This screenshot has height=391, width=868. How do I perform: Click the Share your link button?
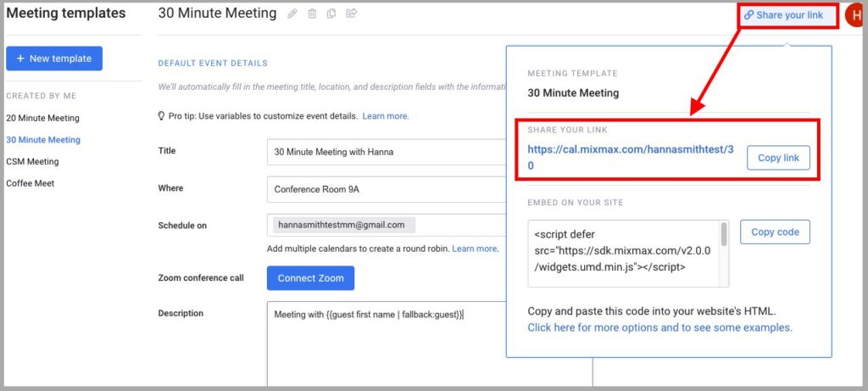[783, 15]
